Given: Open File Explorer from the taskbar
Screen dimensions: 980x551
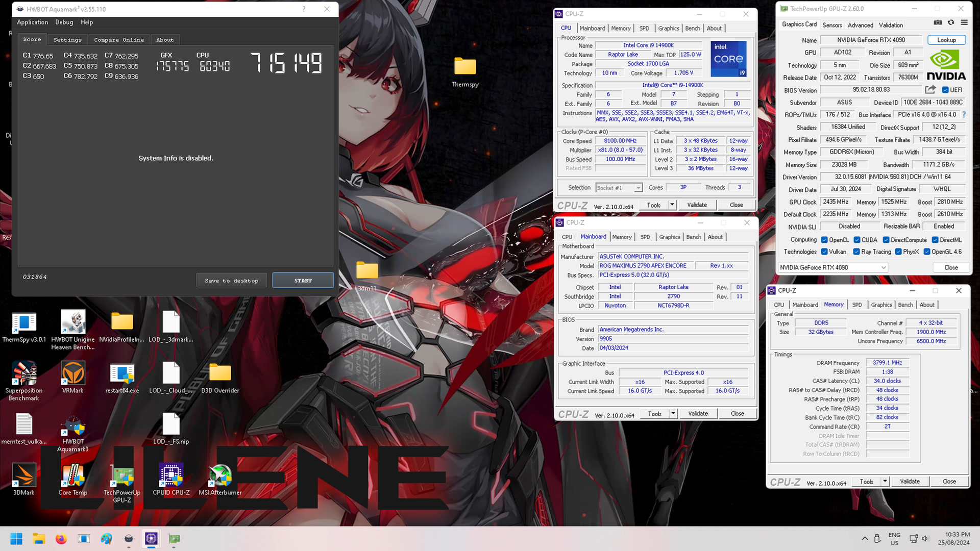Looking at the screenshot, I should (39, 539).
